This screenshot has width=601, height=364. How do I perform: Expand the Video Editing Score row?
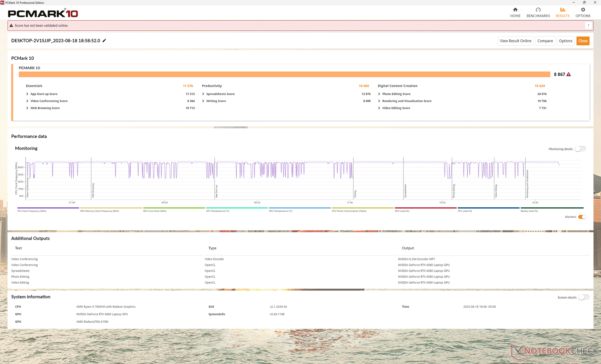coord(379,108)
